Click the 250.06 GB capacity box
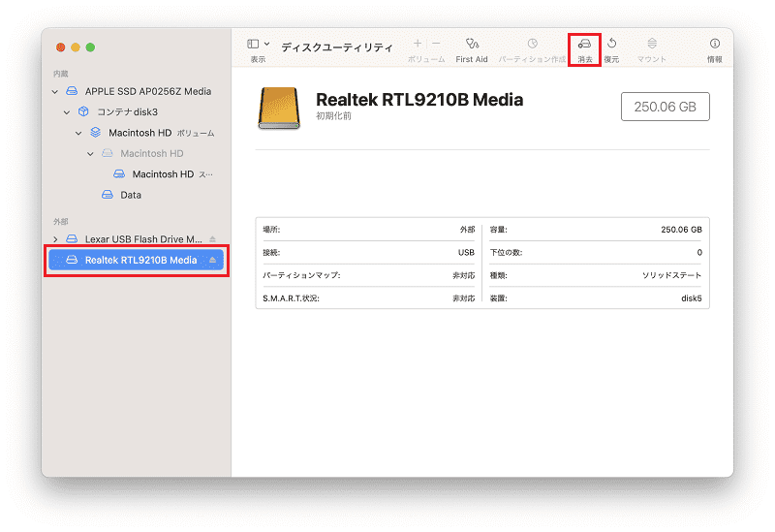The height and width of the screenshot is (532, 775). coord(665,107)
